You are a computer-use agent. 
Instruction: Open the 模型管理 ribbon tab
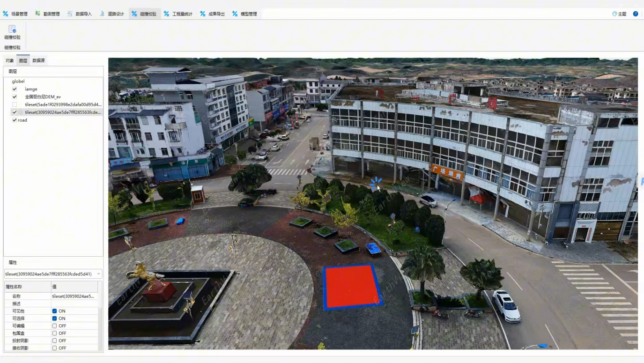[x=245, y=14]
